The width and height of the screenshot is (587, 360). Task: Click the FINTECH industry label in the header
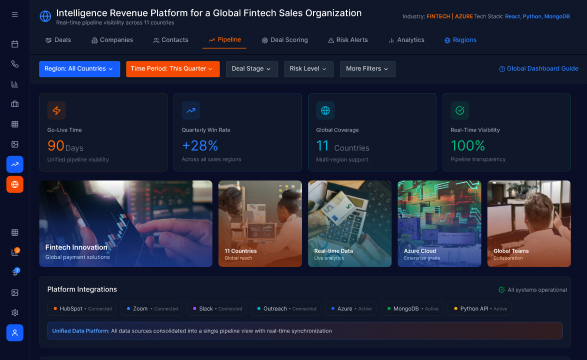point(438,16)
